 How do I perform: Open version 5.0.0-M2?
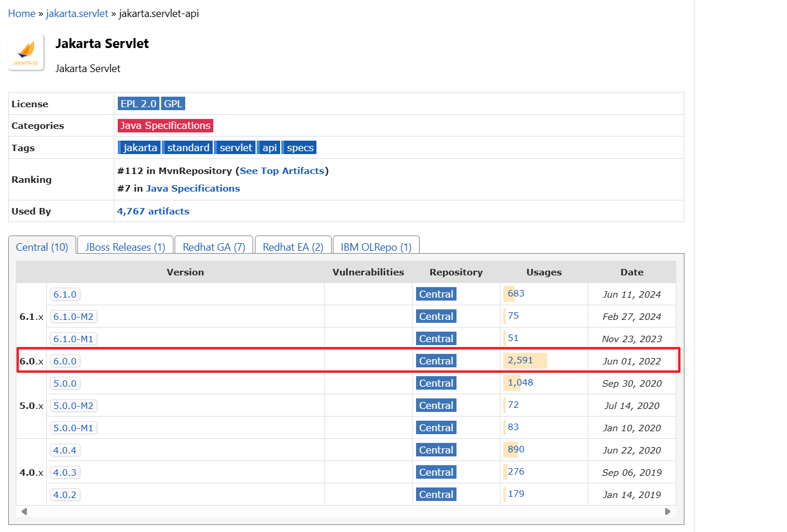coord(73,406)
